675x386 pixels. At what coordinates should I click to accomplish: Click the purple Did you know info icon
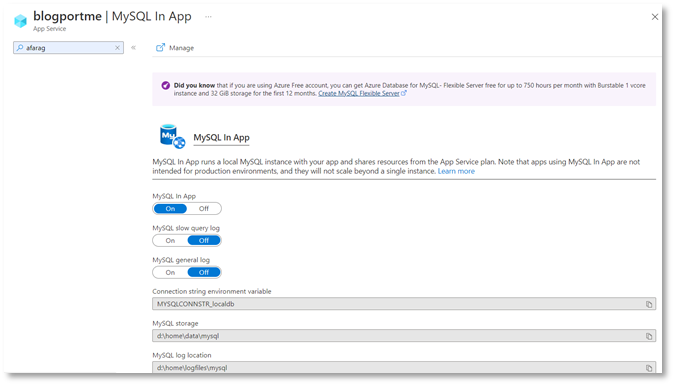point(165,85)
